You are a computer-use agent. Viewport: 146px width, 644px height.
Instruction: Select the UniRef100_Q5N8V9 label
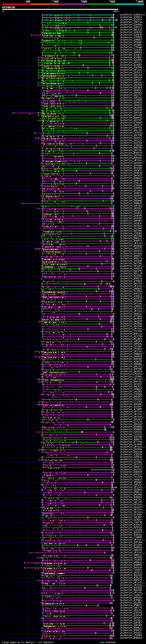[x=131, y=354]
